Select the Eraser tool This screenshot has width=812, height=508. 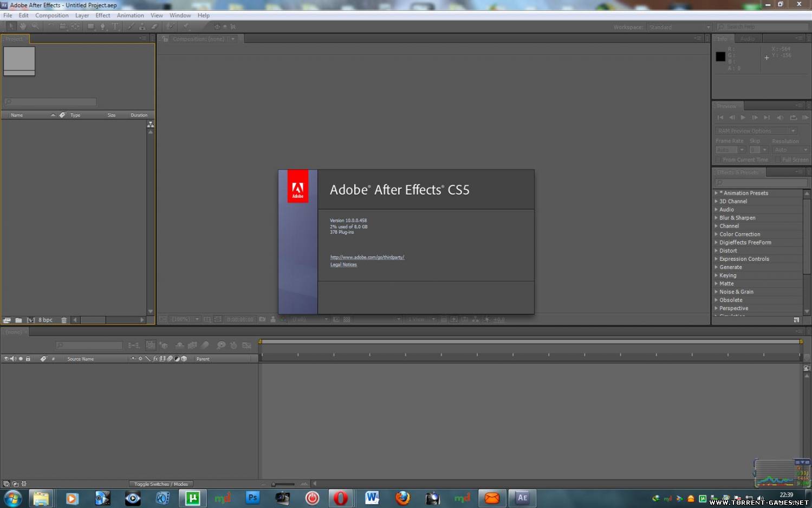(154, 26)
